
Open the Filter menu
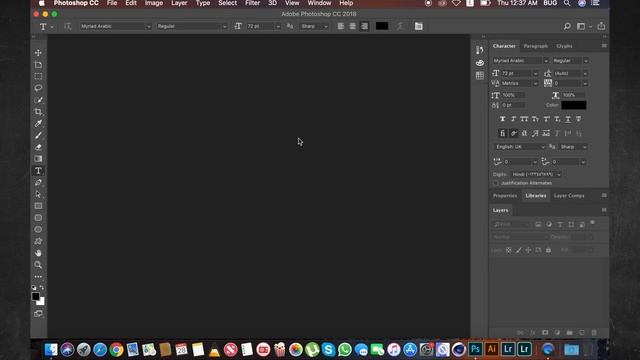252,3
